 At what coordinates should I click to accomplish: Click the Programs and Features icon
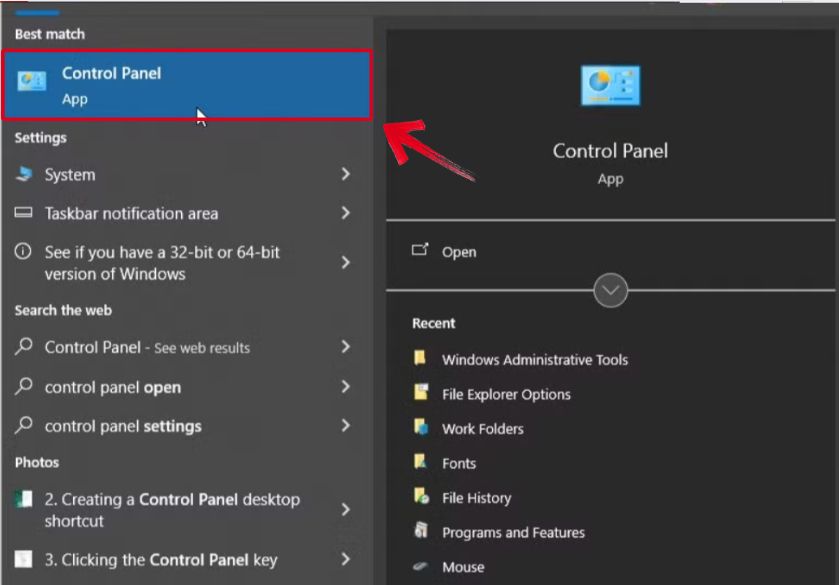(421, 532)
